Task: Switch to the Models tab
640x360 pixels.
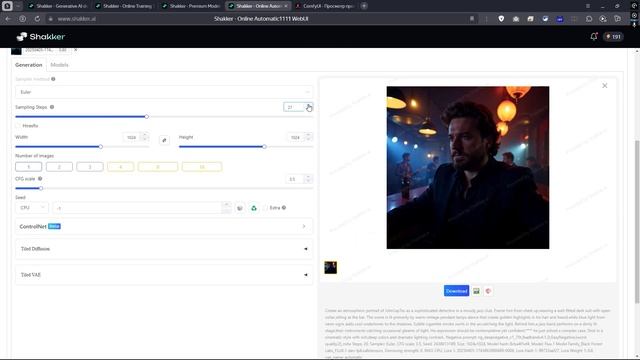Action: (x=59, y=65)
